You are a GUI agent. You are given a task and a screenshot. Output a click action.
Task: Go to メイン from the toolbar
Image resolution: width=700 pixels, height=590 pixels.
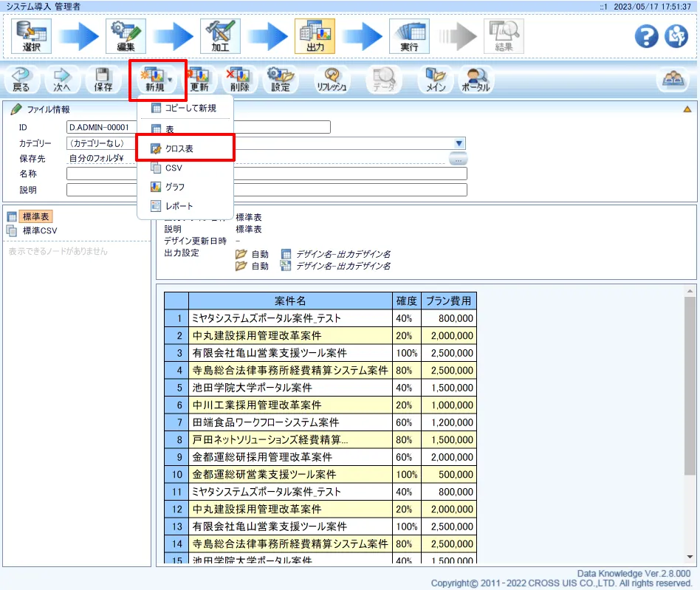click(436, 79)
